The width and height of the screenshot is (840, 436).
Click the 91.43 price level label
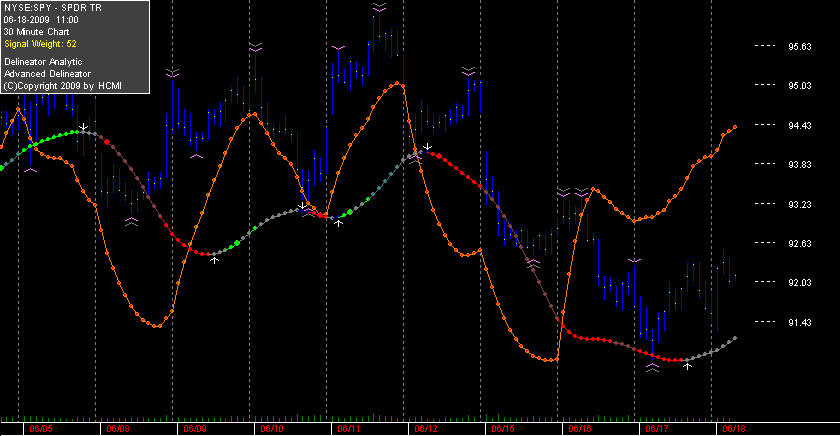point(800,322)
